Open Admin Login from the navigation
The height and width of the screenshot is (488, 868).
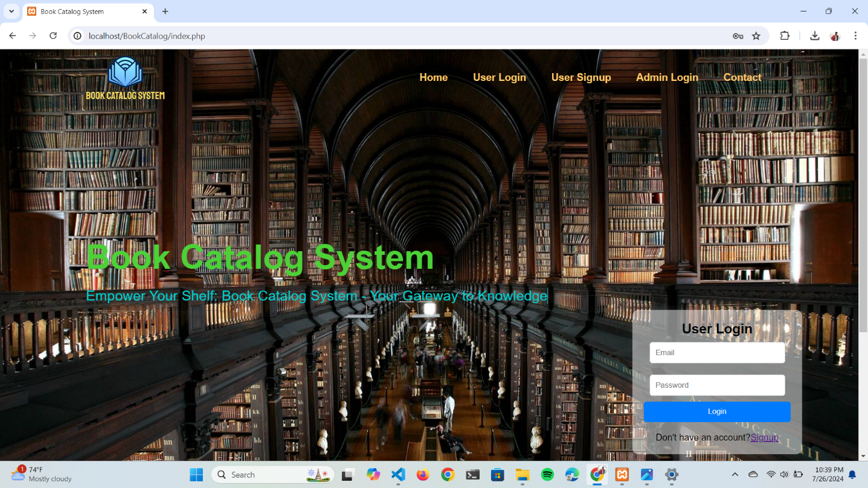(x=667, y=77)
